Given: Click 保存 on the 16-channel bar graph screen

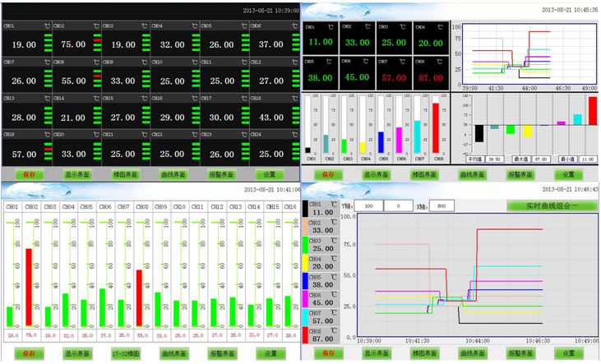Looking at the screenshot, I should pyautogui.click(x=29, y=353).
